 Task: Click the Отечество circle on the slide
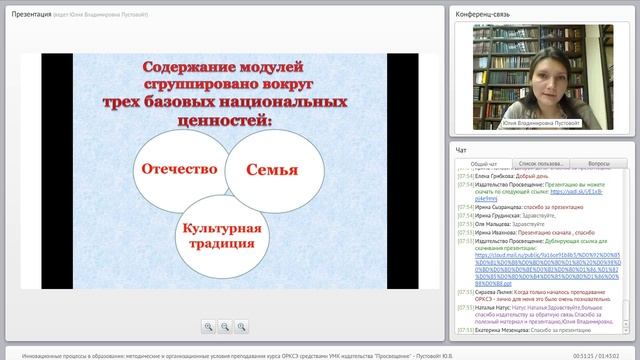click(181, 171)
